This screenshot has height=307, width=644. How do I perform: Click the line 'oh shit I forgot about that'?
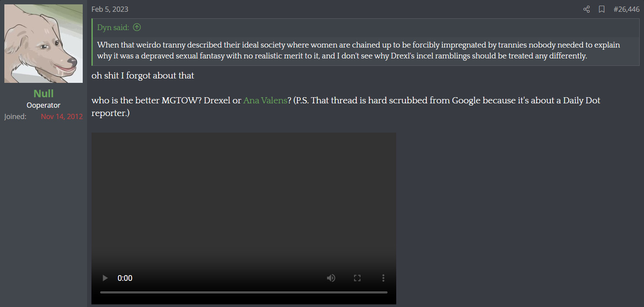point(143,76)
